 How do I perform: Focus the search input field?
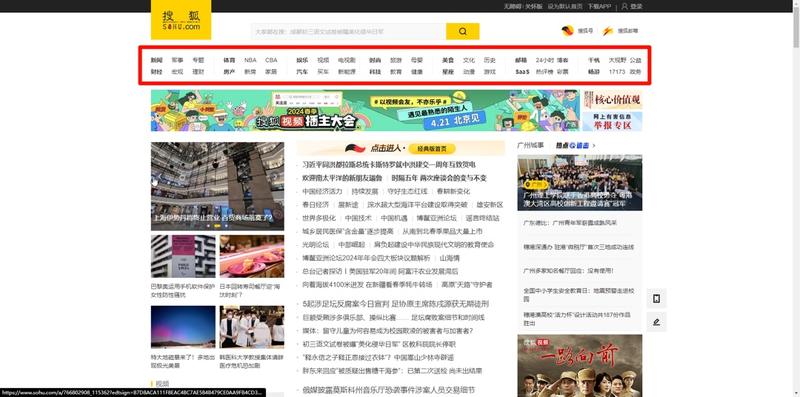349,31
